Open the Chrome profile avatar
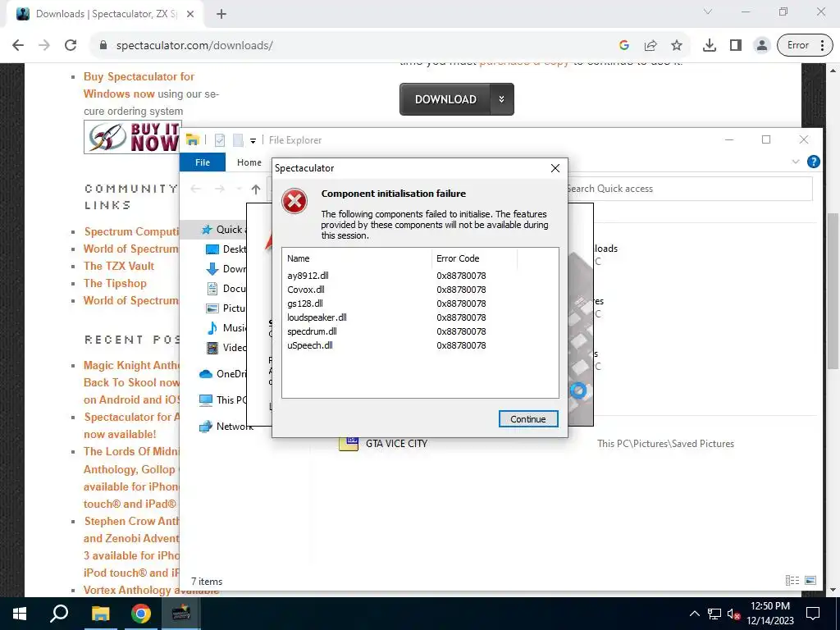This screenshot has height=630, width=840. (x=761, y=45)
